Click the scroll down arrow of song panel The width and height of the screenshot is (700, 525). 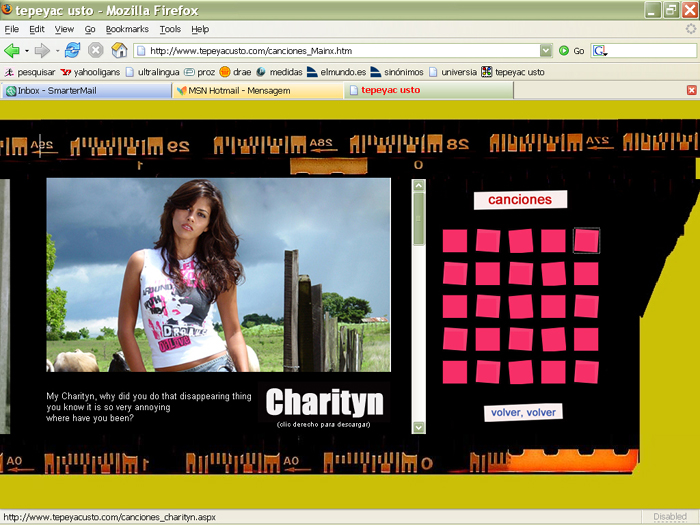pyautogui.click(x=418, y=428)
